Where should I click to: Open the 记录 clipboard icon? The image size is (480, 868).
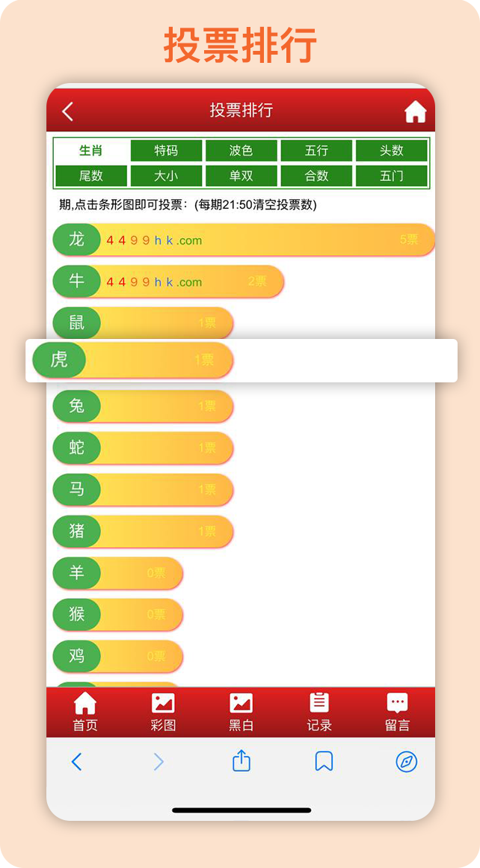(319, 712)
